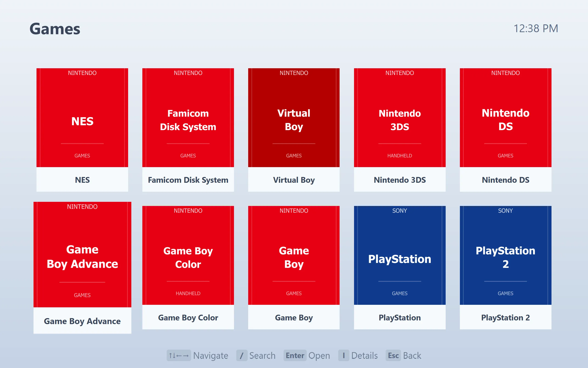Screen dimensions: 588x368
Task: Click the PlayStation 2 caption label
Action: tap(505, 318)
